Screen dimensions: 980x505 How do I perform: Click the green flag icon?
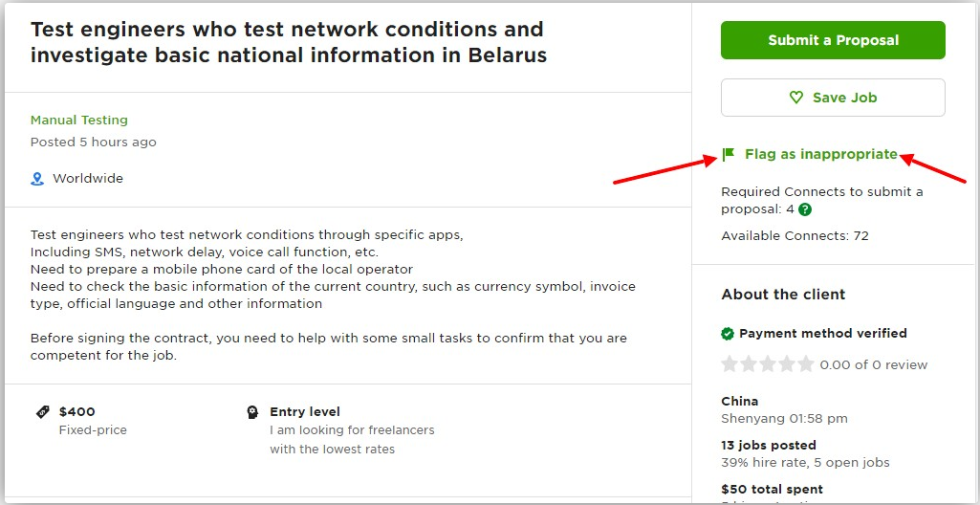[729, 154]
